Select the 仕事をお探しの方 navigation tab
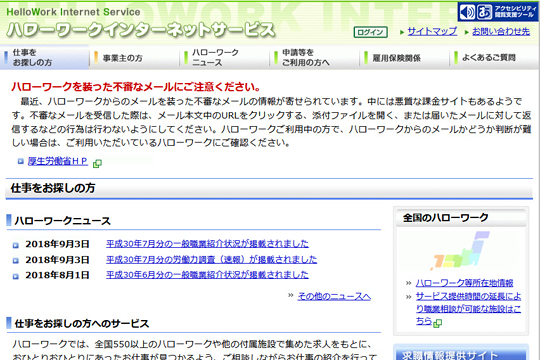The width and height of the screenshot is (540, 360). tap(45, 58)
